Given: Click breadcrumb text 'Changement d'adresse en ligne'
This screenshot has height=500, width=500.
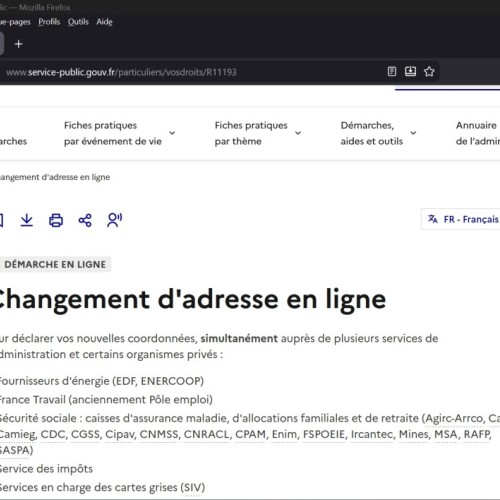Looking at the screenshot, I should pos(54,177).
